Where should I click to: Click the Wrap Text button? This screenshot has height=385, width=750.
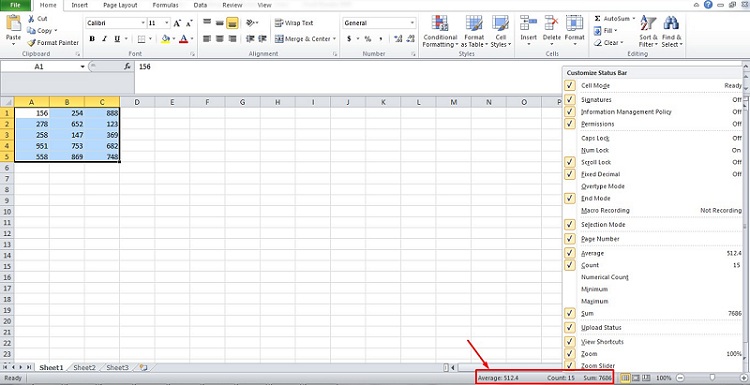(x=294, y=23)
